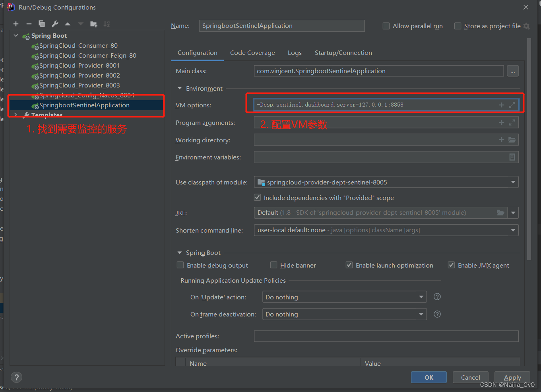Image resolution: width=541 pixels, height=392 pixels.
Task: Uncheck Include dependencies with Provided scope
Action: click(258, 197)
